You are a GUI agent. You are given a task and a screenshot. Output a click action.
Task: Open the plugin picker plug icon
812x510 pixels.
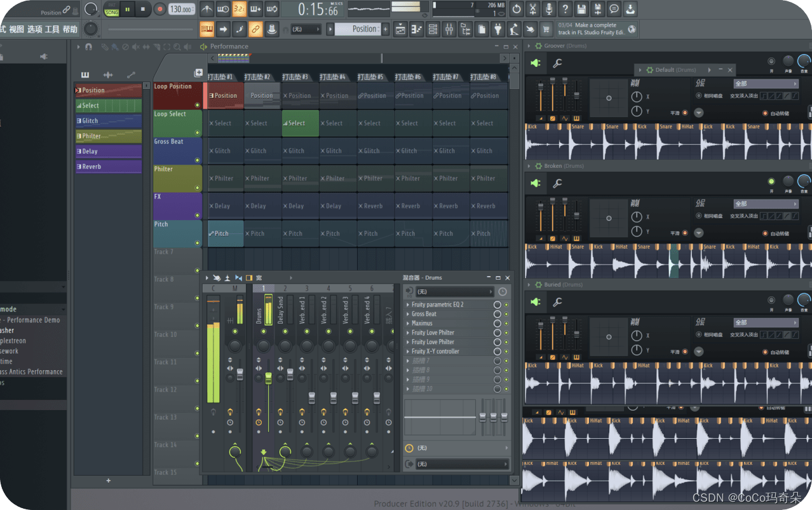(498, 29)
